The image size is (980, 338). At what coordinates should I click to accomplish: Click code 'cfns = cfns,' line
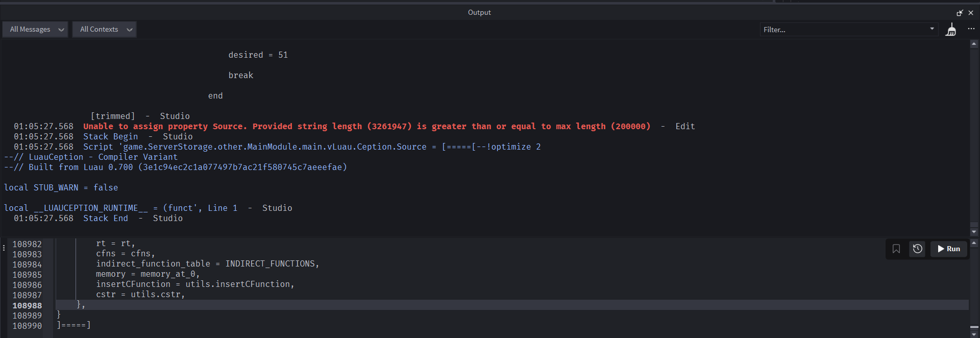(126, 253)
